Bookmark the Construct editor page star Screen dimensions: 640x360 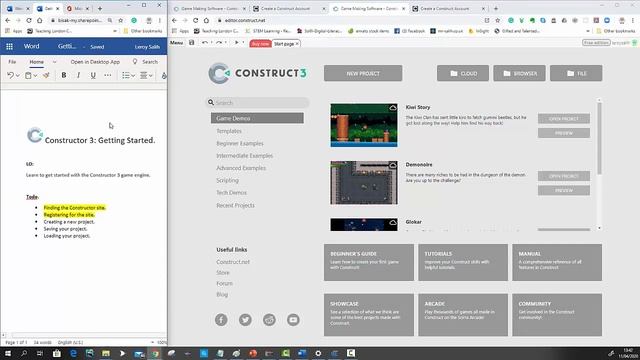pos(498,20)
